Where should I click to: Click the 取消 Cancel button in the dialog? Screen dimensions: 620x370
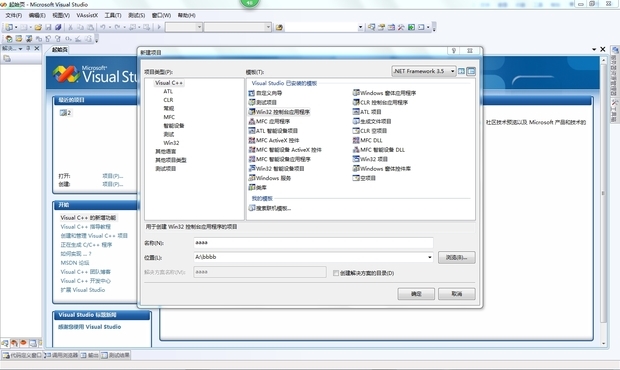pos(457,294)
